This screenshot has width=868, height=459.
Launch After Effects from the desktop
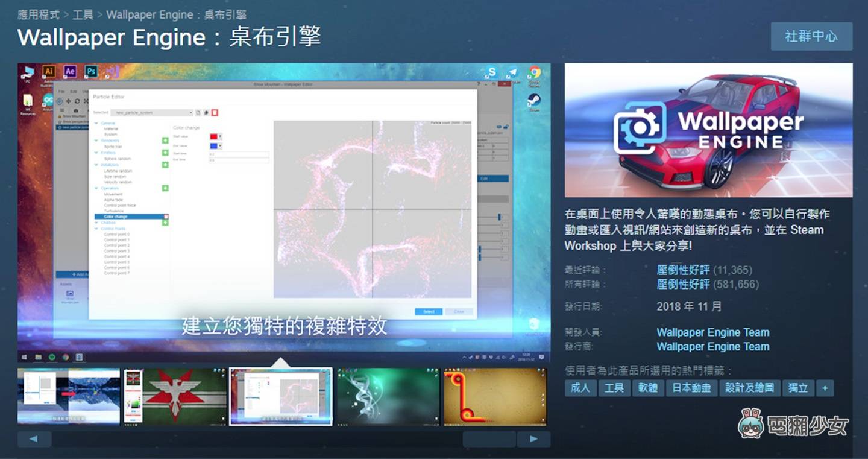click(71, 71)
